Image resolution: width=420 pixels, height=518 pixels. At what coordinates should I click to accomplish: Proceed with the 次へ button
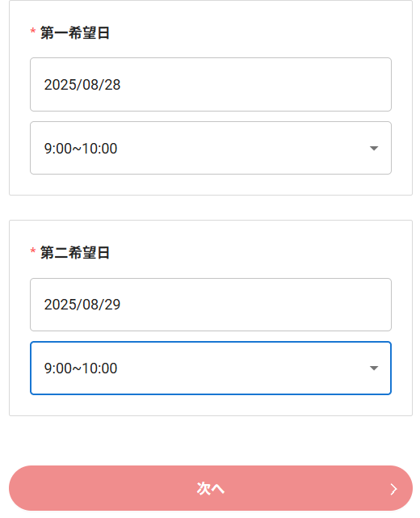click(x=211, y=488)
